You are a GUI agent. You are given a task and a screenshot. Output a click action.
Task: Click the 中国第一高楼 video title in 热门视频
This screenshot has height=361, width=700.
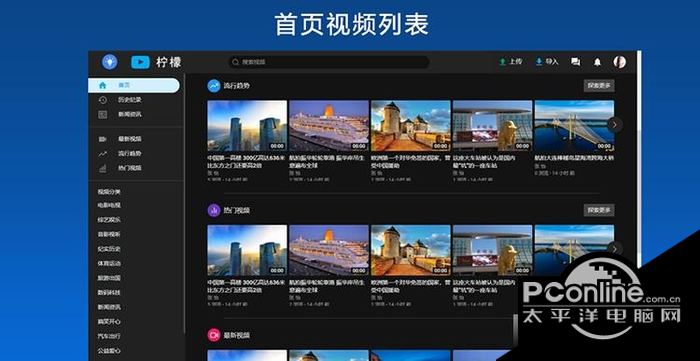246,286
